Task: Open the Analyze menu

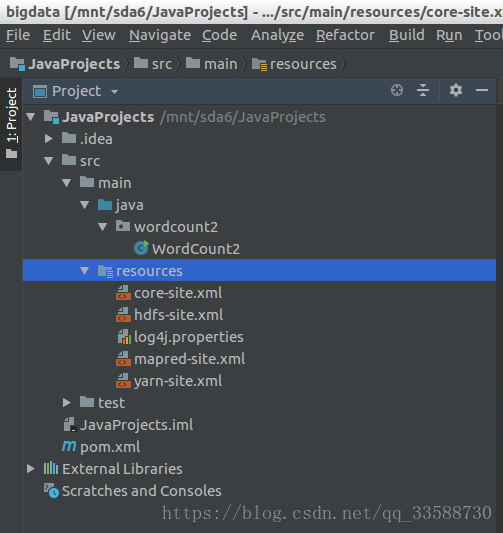Action: (277, 35)
